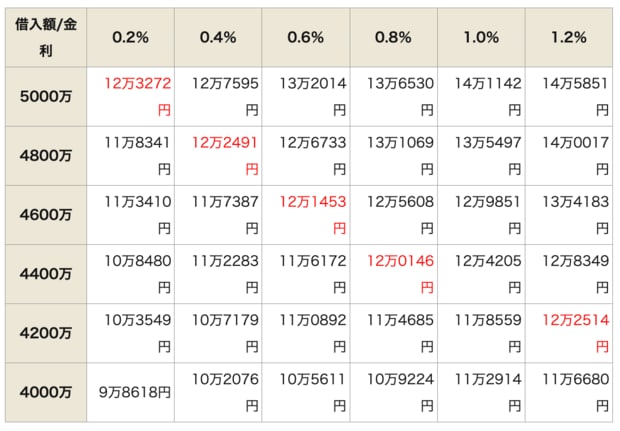The height and width of the screenshot is (431, 620).
Task: Click the 4600万 row header
Action: (46, 215)
